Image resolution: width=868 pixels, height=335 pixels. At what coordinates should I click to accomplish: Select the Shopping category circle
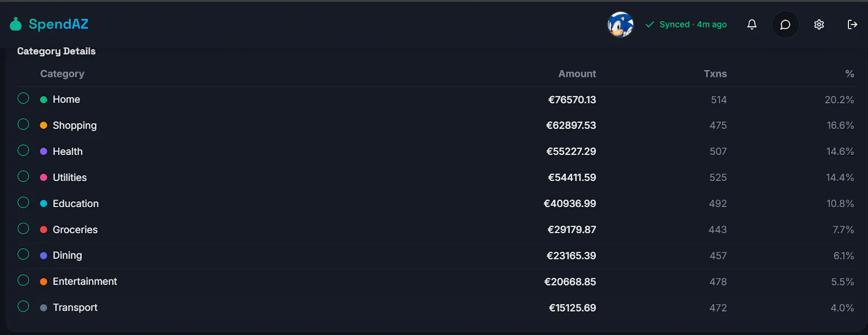[23, 124]
